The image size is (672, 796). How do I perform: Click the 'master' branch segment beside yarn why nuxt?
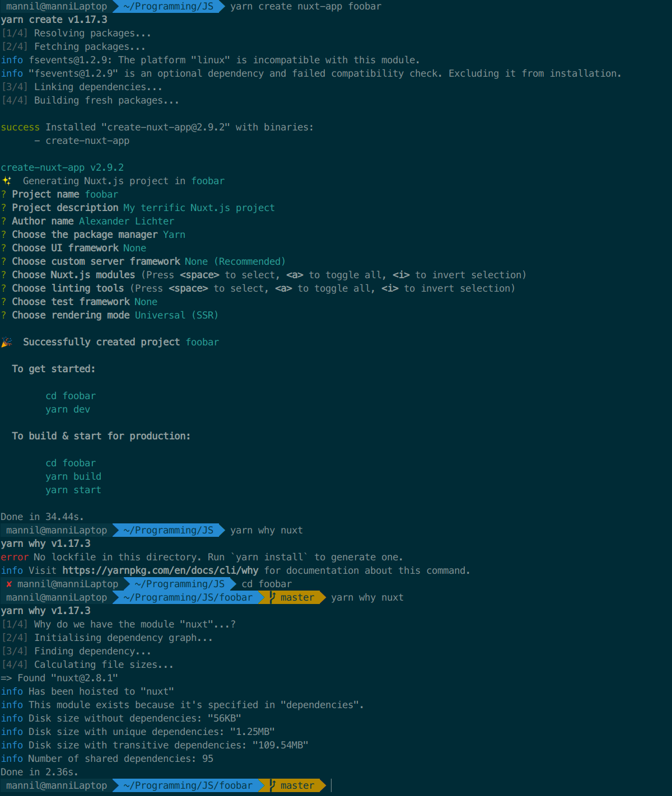[x=297, y=597]
